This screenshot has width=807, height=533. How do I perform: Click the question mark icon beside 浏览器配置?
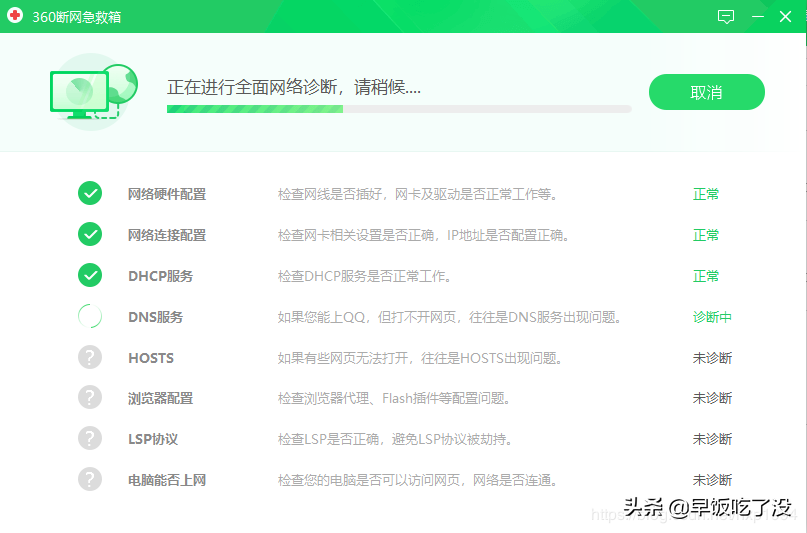[90, 398]
